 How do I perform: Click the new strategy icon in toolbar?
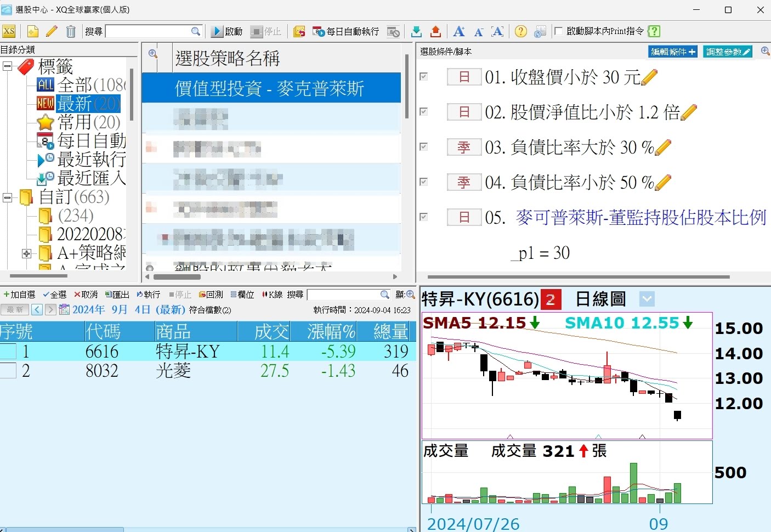(x=32, y=31)
